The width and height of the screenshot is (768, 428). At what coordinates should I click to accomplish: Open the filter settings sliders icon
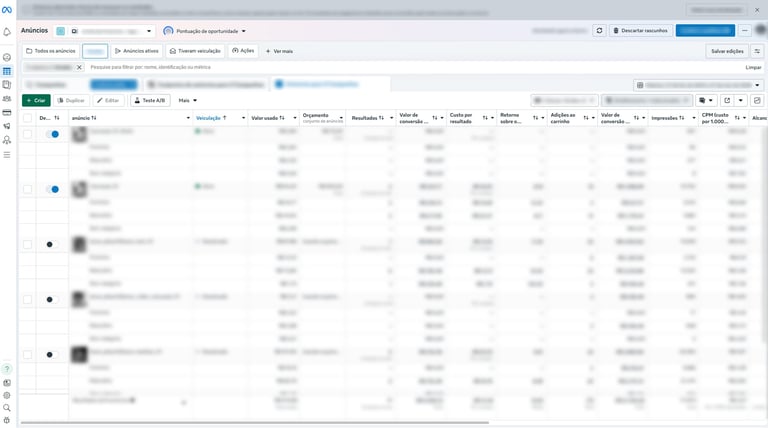[757, 51]
